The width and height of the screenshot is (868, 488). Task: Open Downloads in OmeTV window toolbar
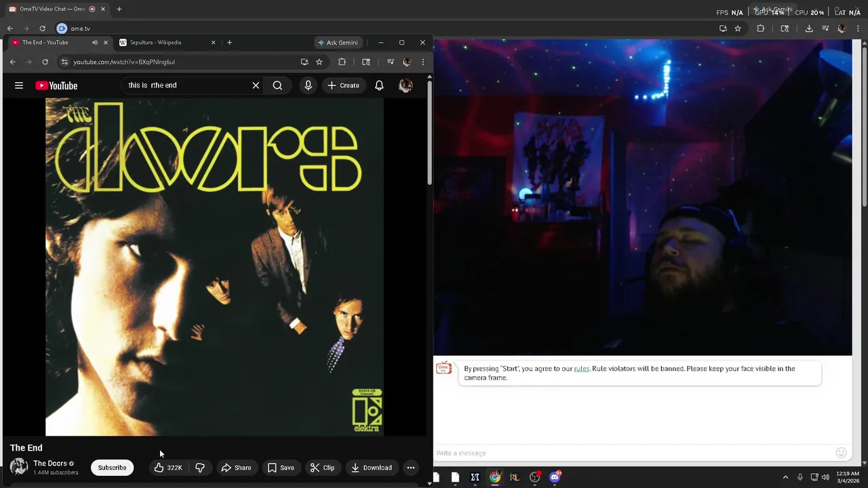[x=809, y=28]
